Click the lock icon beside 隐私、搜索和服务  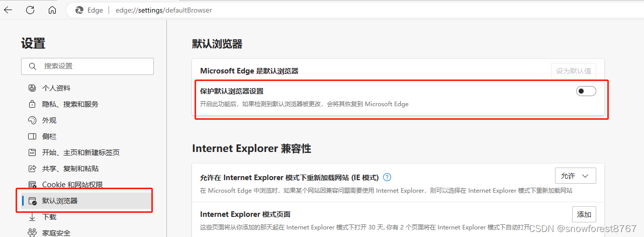(x=32, y=104)
